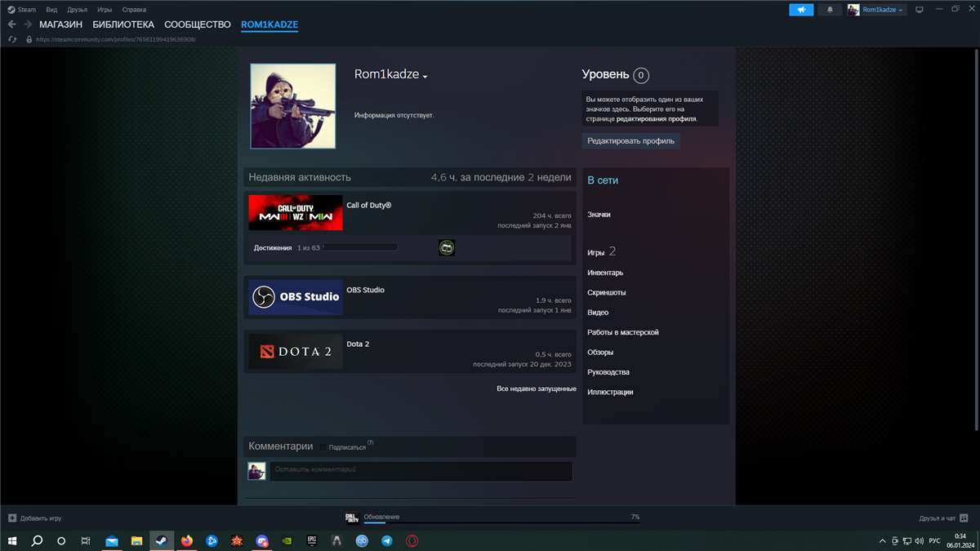
Task: Click the page reload icon
Action: click(x=11, y=39)
